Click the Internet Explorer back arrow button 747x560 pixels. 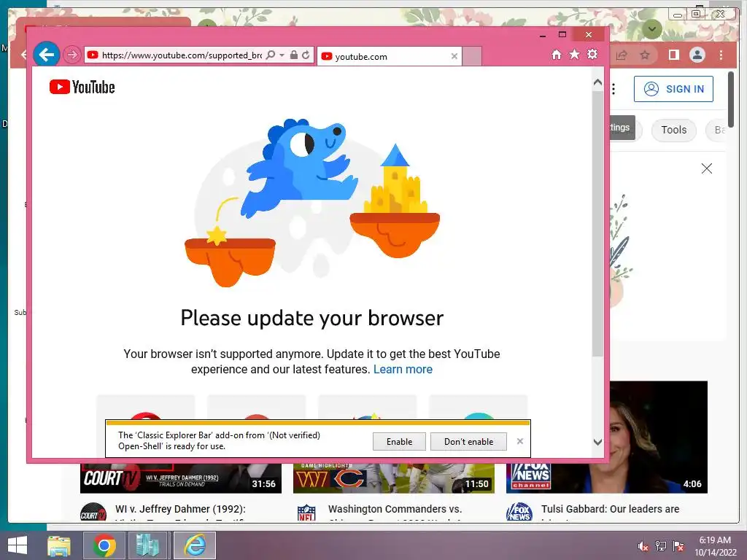[x=46, y=55]
